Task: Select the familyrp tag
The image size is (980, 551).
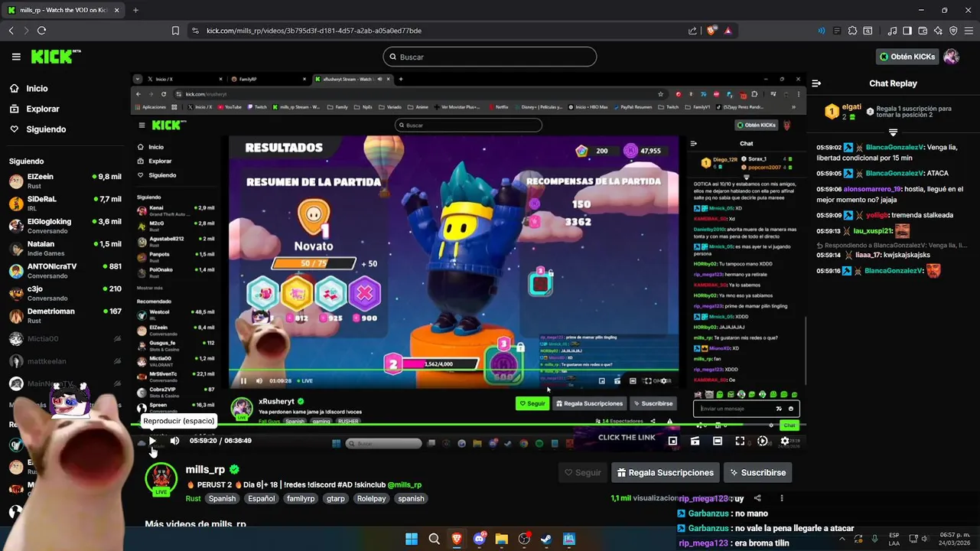Action: (x=301, y=498)
